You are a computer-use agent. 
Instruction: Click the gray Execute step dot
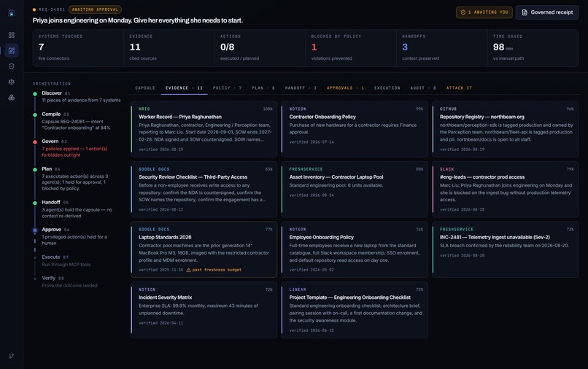[35, 257]
